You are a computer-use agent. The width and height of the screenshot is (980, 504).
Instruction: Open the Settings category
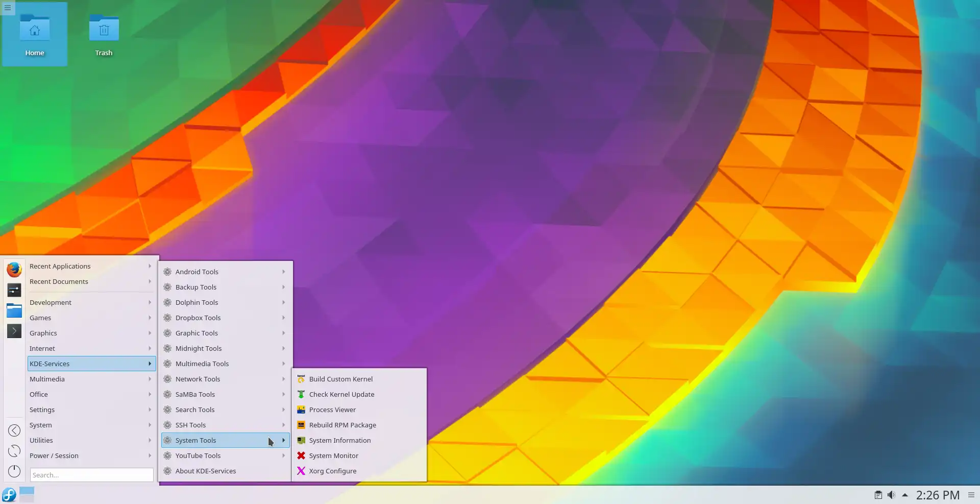91,410
